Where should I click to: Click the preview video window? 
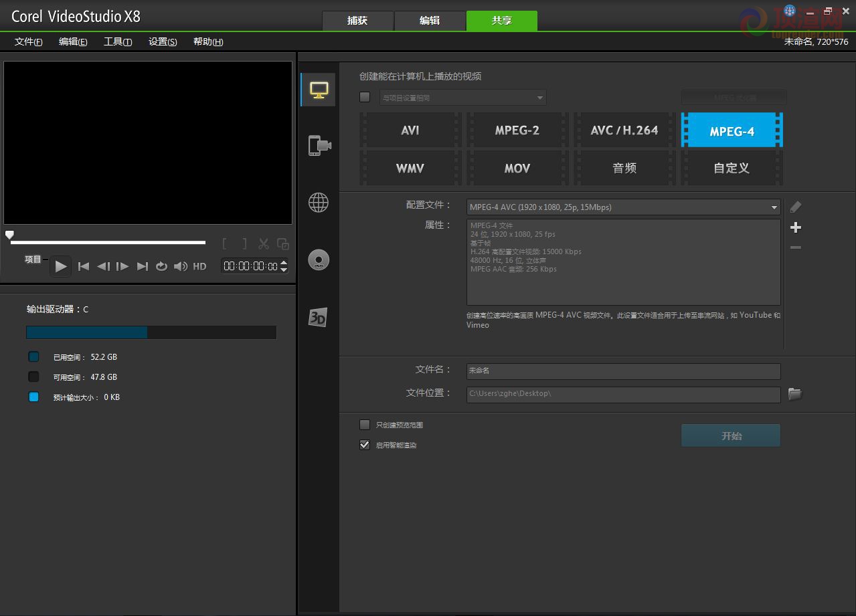pos(148,143)
